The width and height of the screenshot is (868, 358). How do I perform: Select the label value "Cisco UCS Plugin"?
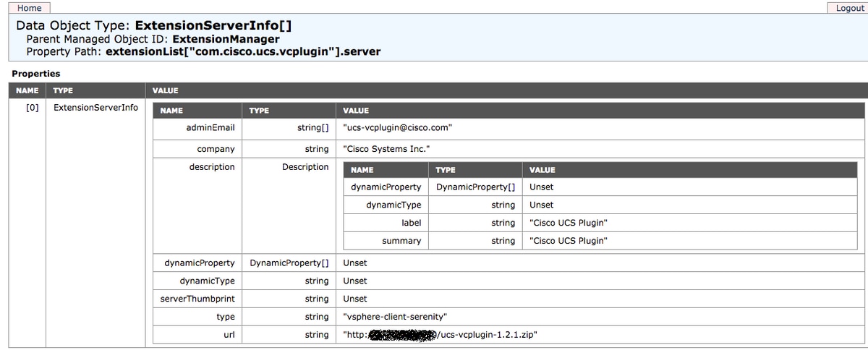[x=569, y=223]
